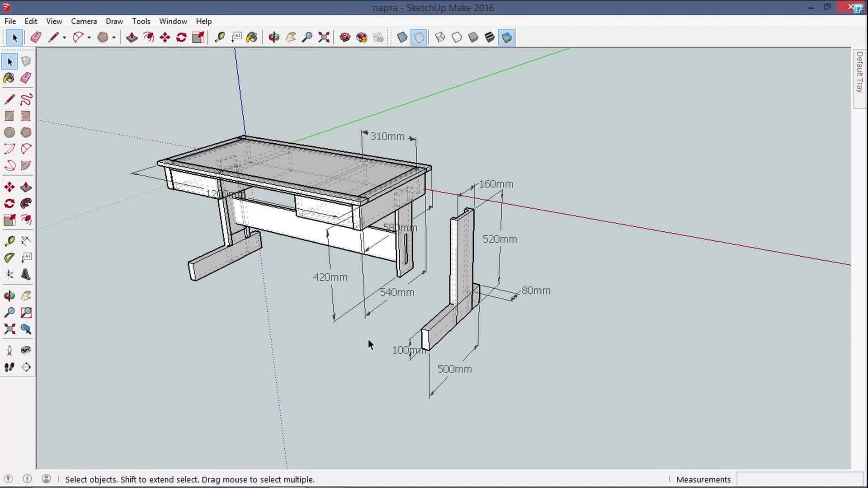Screen dimensions: 868x488
Task: Select the 500mm dimension label
Action: (455, 369)
